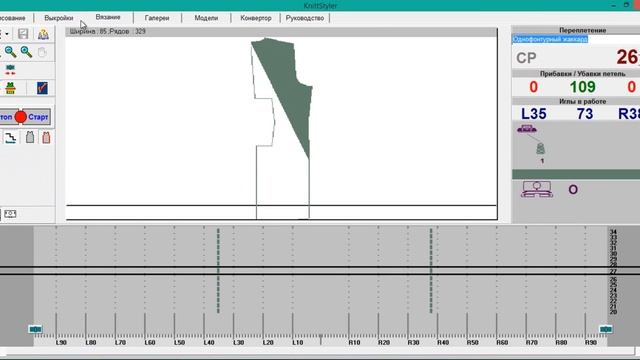Viewport: 640px width, 360px height.
Task: Click the right carriage marker on needle bed
Action: (x=605, y=329)
